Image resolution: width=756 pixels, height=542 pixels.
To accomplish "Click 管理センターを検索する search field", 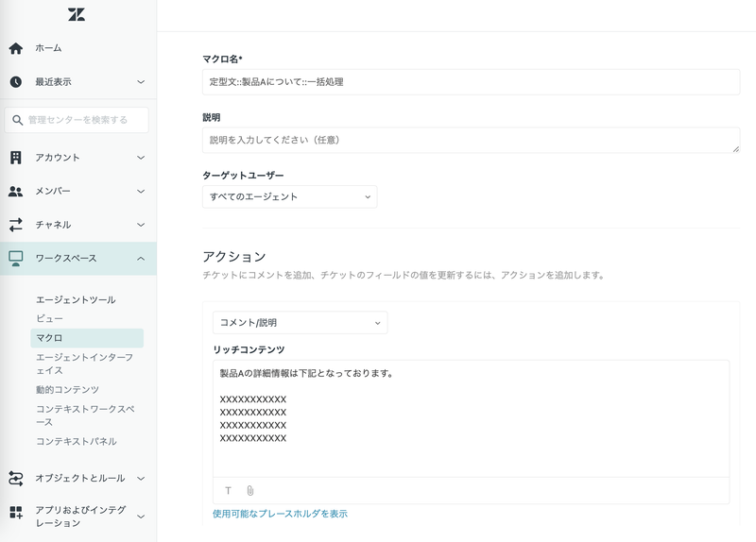I will pos(77,120).
